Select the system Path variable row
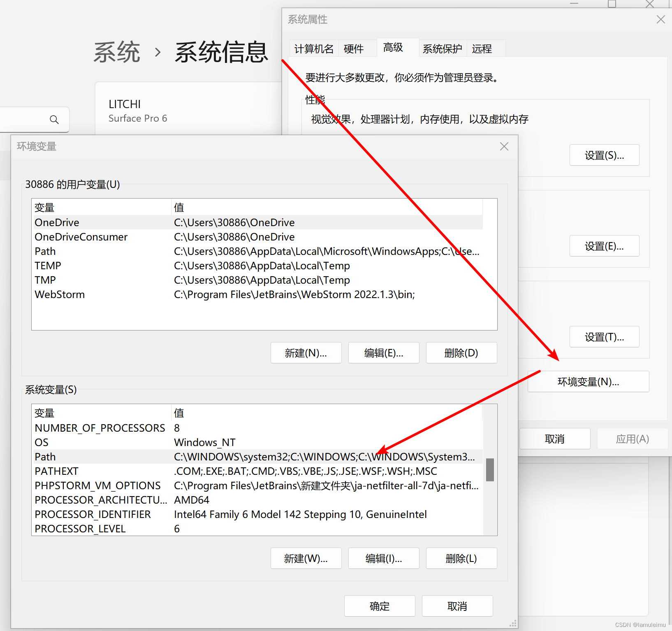Viewport: 672px width, 631px height. coord(257,457)
